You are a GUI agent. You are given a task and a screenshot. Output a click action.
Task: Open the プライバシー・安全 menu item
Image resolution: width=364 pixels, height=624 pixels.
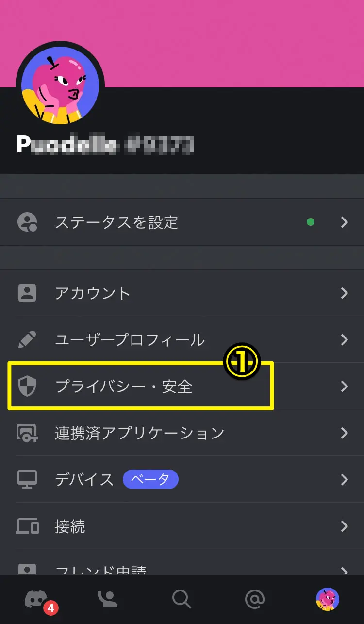point(182,386)
